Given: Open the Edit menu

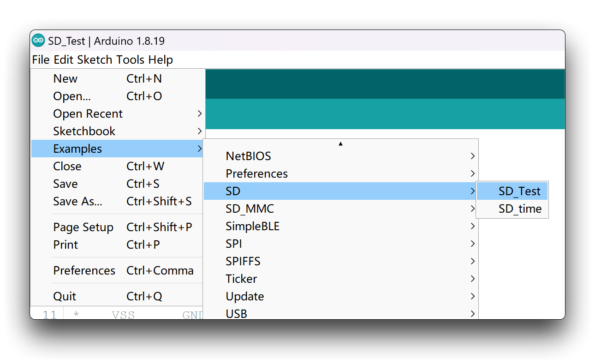Looking at the screenshot, I should (64, 60).
